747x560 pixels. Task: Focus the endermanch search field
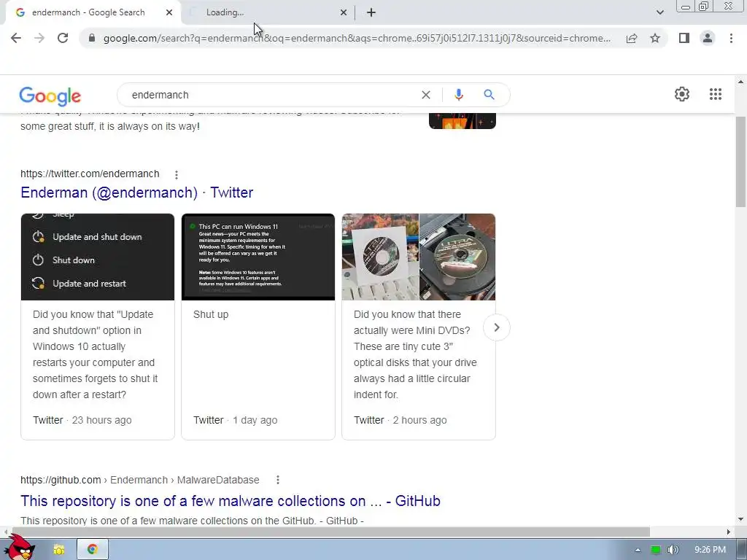click(271, 95)
